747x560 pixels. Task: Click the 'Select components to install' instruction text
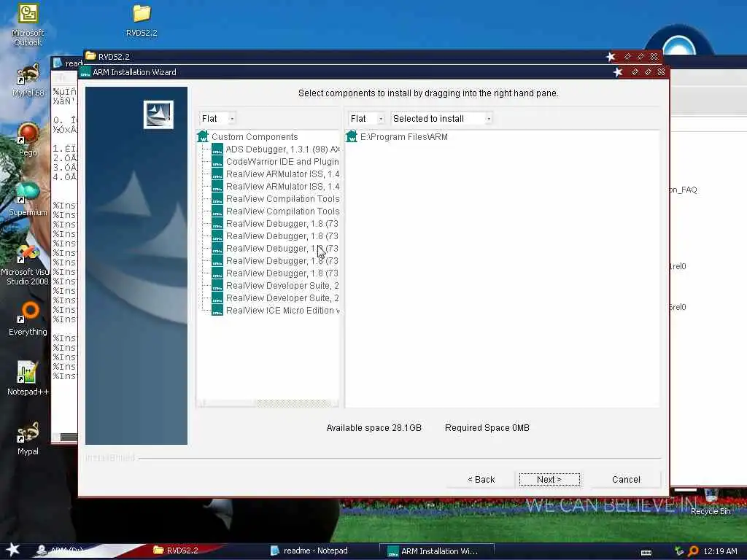(428, 93)
